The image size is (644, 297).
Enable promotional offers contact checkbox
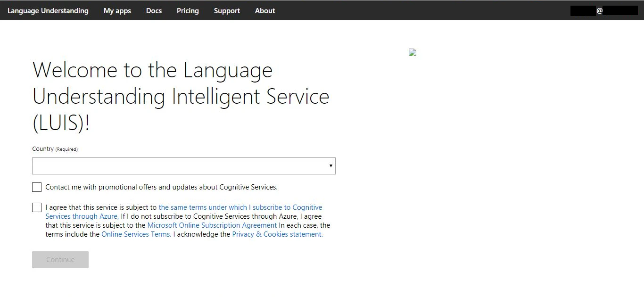point(37,187)
